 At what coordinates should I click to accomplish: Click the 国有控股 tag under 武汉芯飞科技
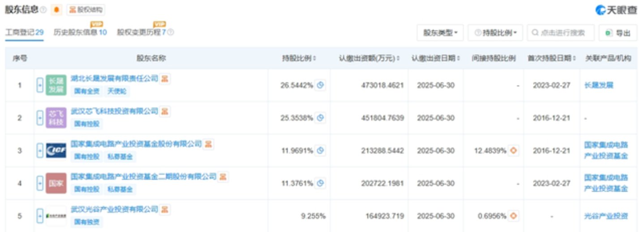[x=87, y=124]
